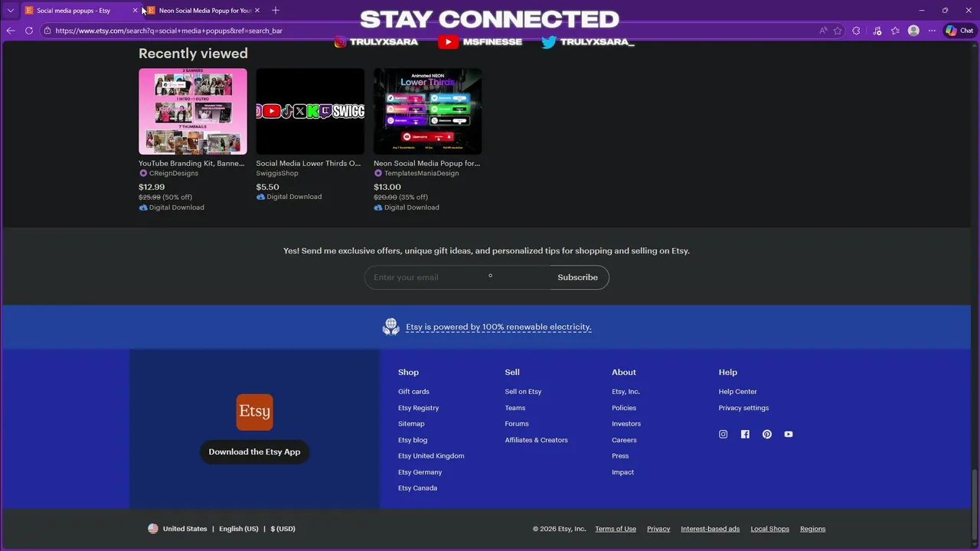980x551 pixels.
Task: Open the Local Shops link
Action: 769,529
